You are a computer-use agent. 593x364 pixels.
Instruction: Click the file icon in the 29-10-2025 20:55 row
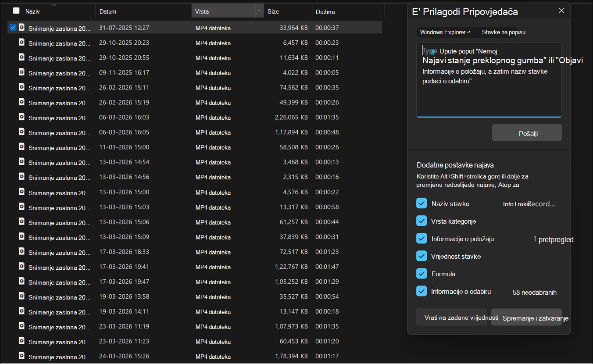coord(21,57)
